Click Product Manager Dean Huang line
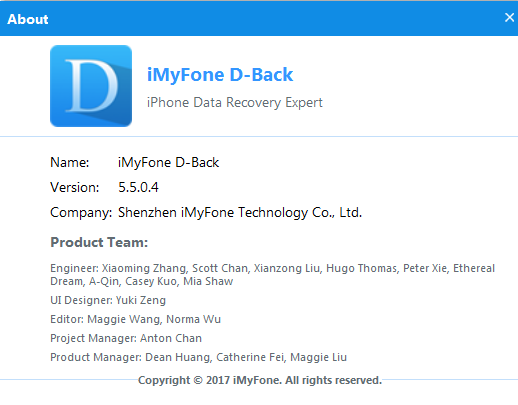518x405 pixels. click(x=199, y=357)
